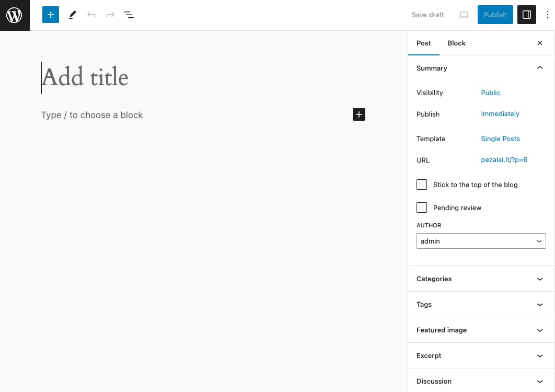Viewport: 555px width, 392px height.
Task: Click the WordPress logo icon
Action: (14, 15)
